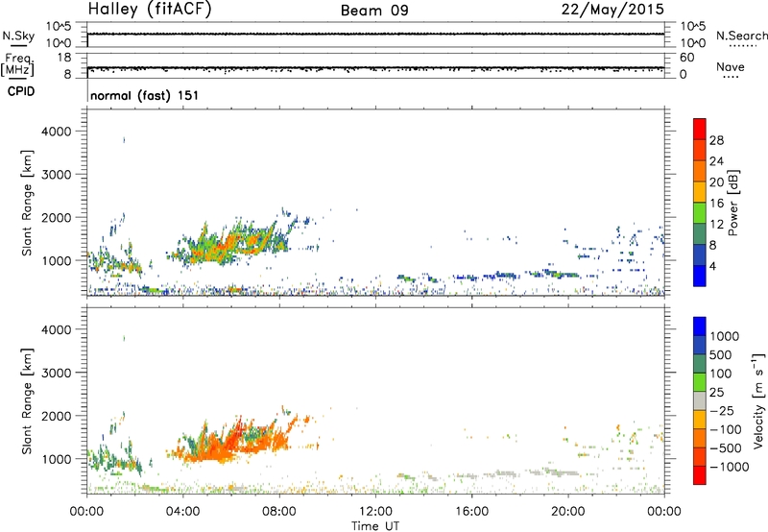Pick the light green Power segment between 12 and 16
This screenshot has width=768, height=532.
tap(700, 213)
